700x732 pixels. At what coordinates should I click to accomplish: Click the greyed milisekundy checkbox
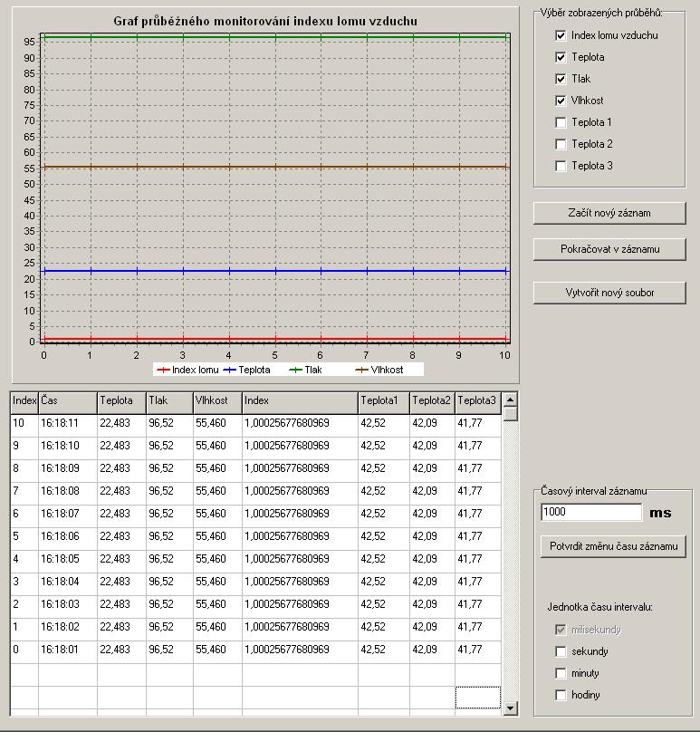[x=561, y=630]
